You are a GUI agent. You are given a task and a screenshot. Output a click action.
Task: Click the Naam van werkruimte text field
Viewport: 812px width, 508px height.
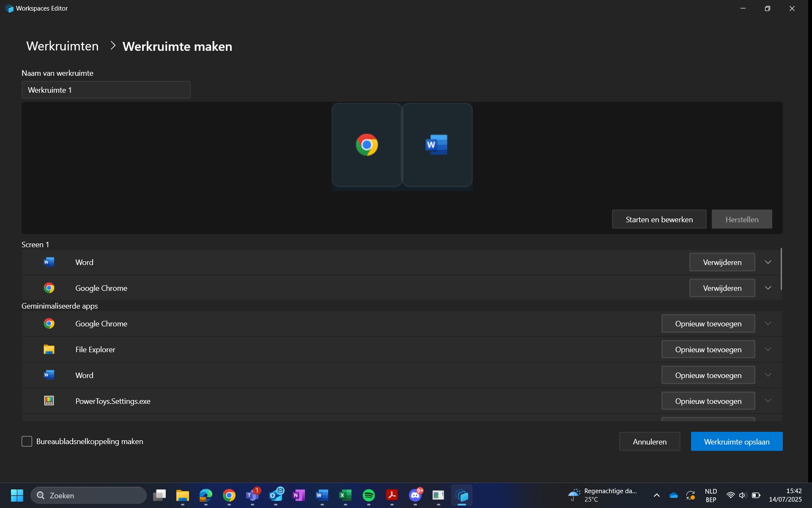(106, 90)
